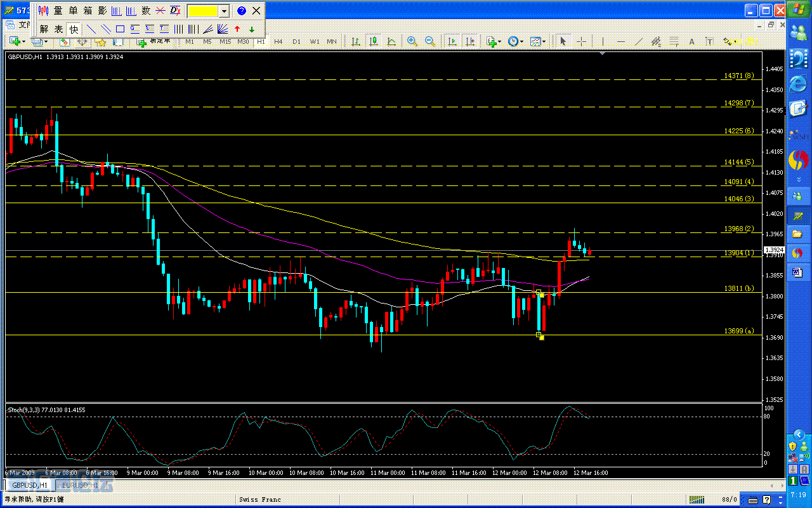Screen dimensions: 812x508
Task: Select the diagonal trendline tool
Action: (x=638, y=42)
